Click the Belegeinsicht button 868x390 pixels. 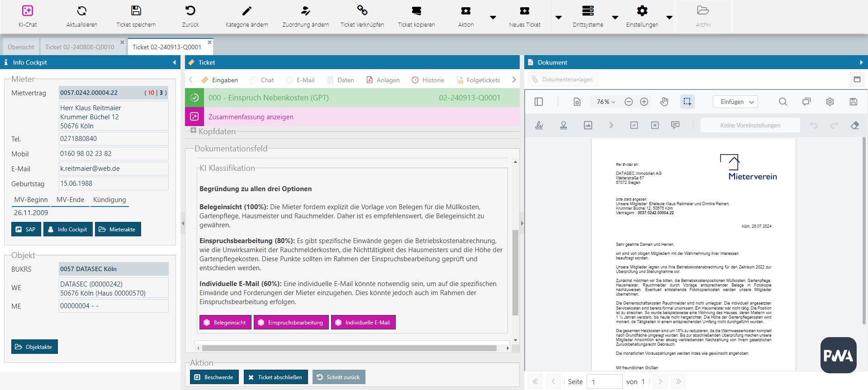tap(225, 322)
